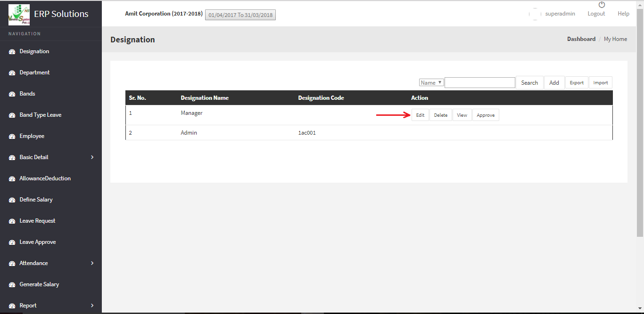
Task: Expand the Basic Detail submenu chevron
Action: pyautogui.click(x=92, y=157)
